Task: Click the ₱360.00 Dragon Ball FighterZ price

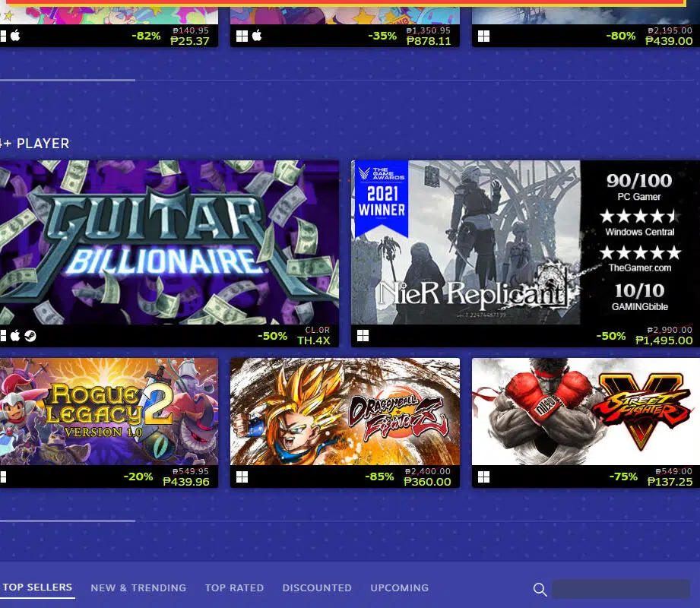Action: coord(427,482)
